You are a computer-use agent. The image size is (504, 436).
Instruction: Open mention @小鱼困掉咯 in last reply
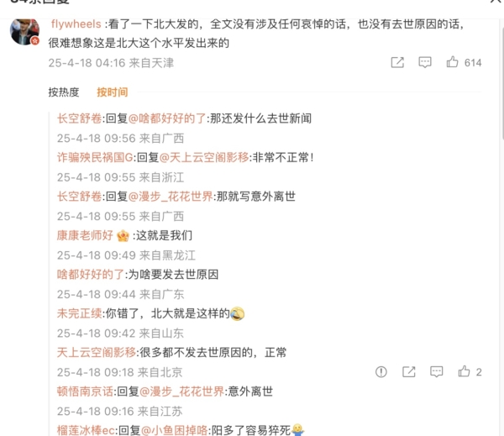coord(174,430)
